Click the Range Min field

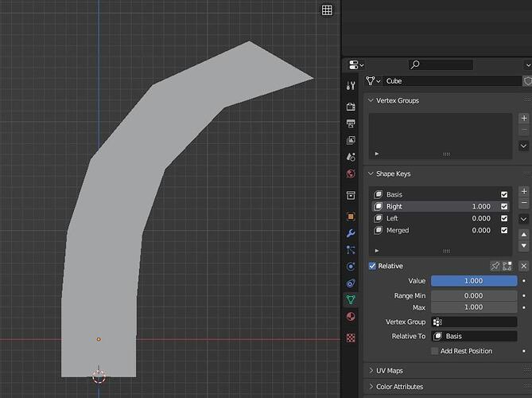pos(474,296)
